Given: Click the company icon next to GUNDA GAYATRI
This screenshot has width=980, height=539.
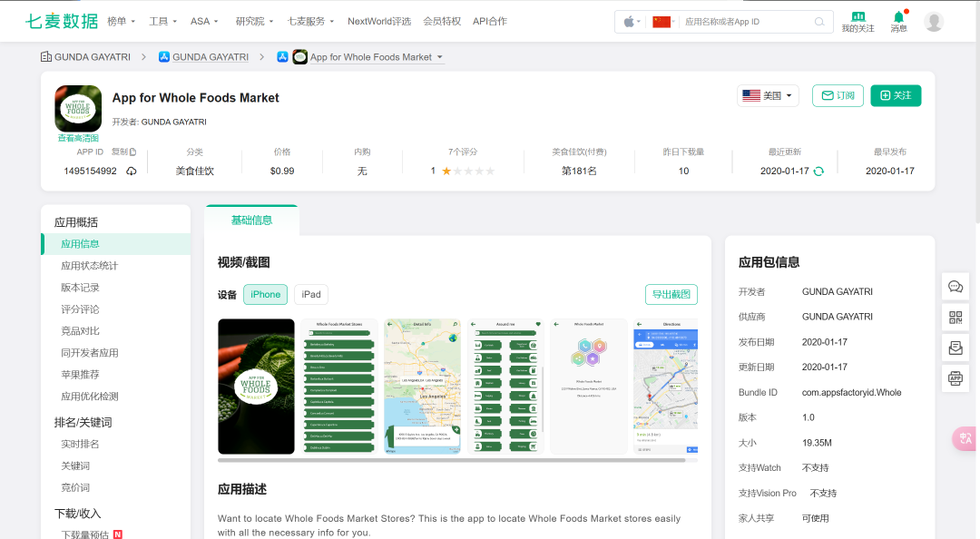Looking at the screenshot, I should tap(46, 57).
